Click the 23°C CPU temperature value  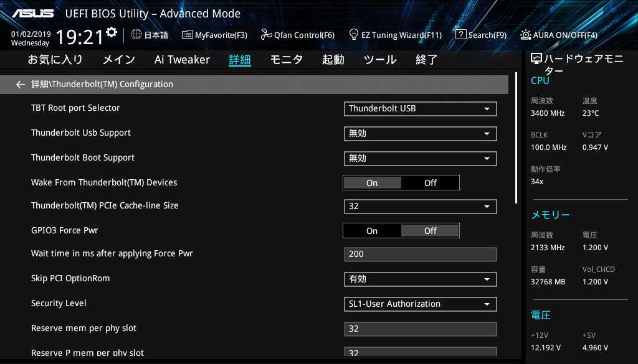coord(591,113)
